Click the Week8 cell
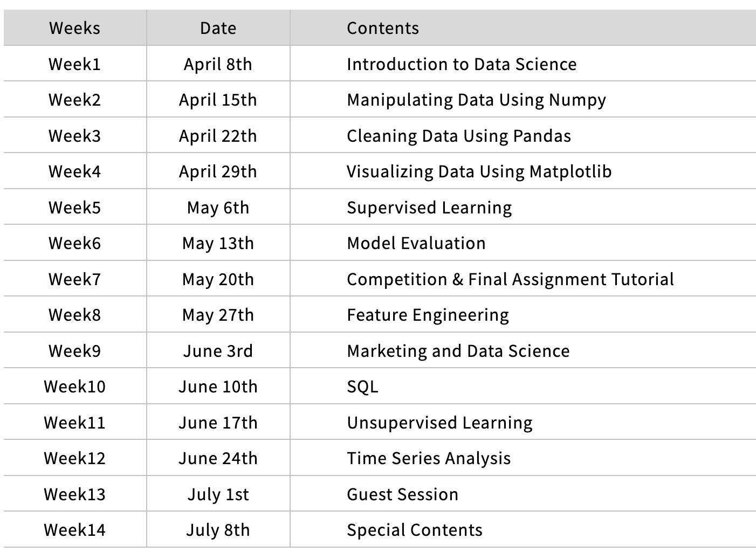Image resolution: width=756 pixels, height=552 pixels. (74, 315)
